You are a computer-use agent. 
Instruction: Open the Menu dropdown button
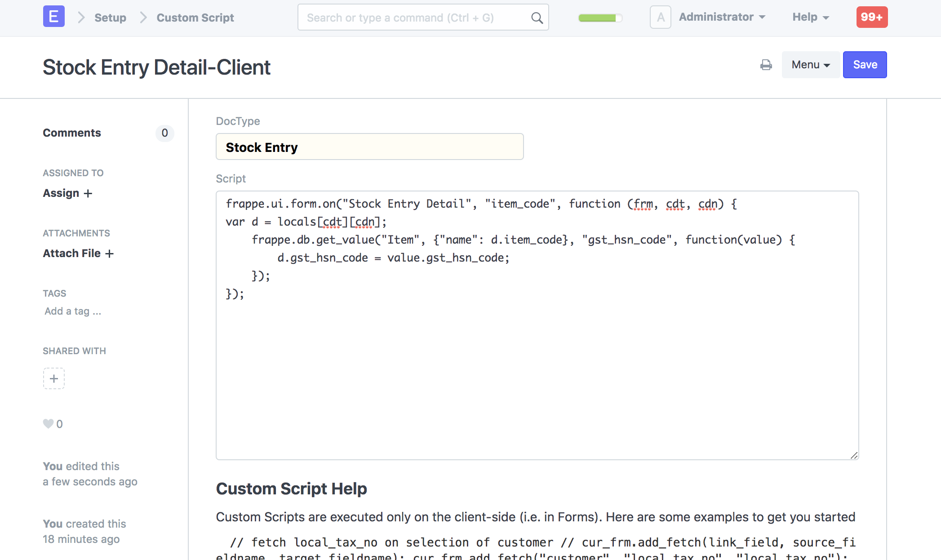pyautogui.click(x=810, y=65)
